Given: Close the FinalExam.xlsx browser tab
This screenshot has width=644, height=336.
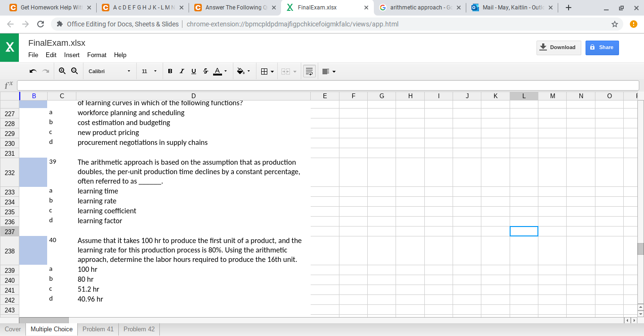Looking at the screenshot, I should tap(366, 8).
